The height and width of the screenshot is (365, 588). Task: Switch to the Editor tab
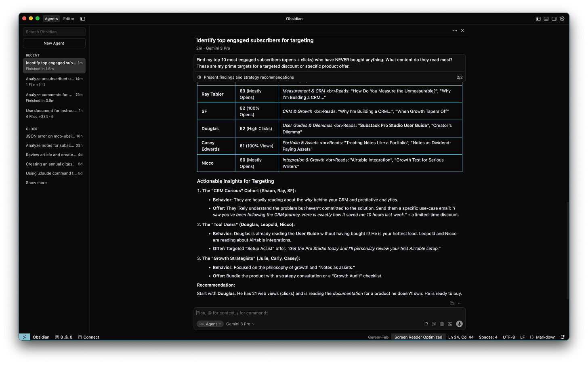coord(69,19)
